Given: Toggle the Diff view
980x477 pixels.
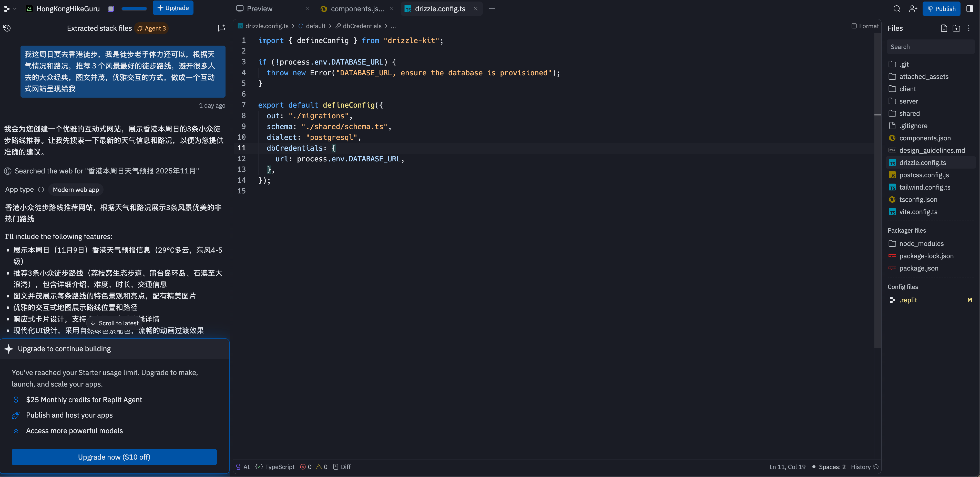Looking at the screenshot, I should point(342,467).
